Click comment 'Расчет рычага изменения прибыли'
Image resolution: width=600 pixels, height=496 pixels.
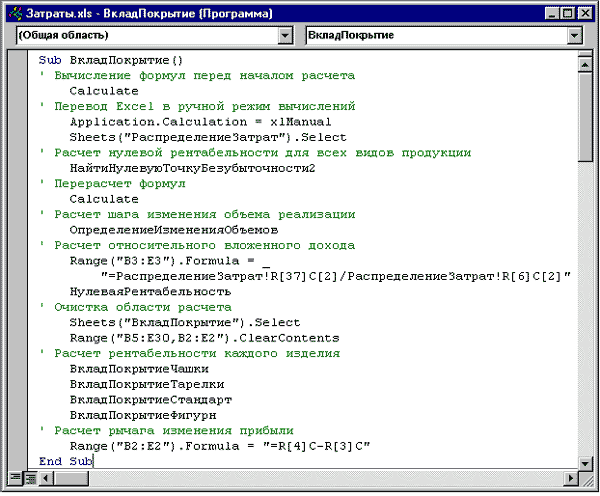pyautogui.click(x=174, y=430)
